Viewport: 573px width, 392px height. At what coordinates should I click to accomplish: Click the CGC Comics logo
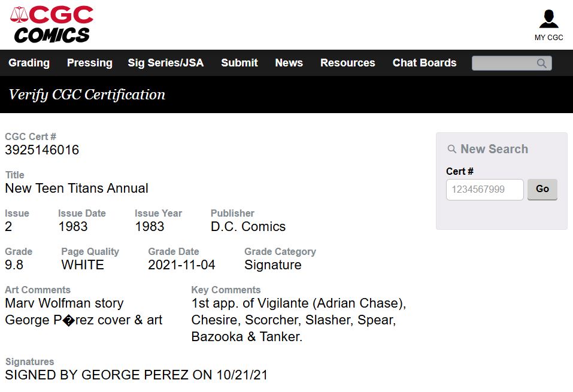coord(51,25)
